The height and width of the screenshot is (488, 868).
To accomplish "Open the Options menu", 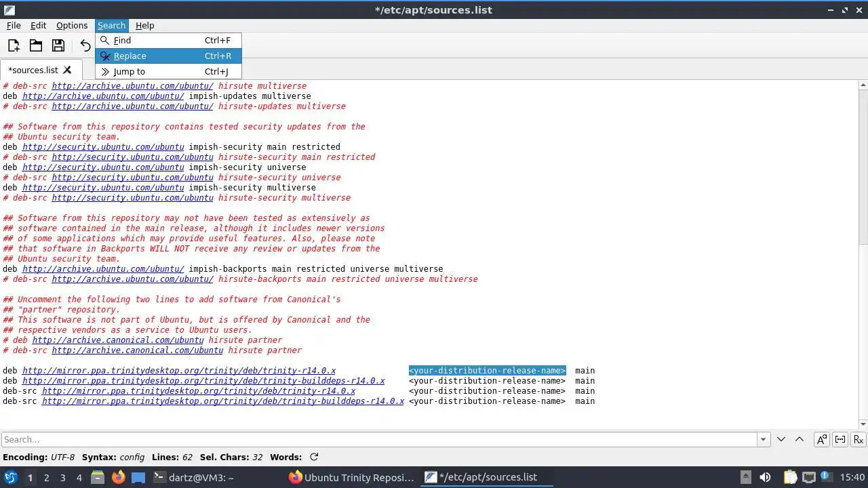I will tap(72, 25).
